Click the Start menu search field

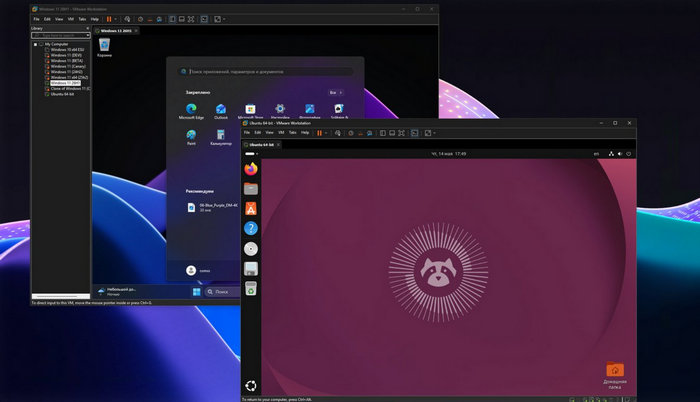pyautogui.click(x=265, y=71)
